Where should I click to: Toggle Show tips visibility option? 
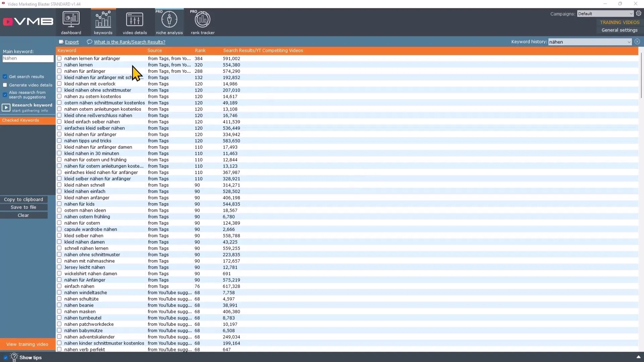[x=4, y=357]
